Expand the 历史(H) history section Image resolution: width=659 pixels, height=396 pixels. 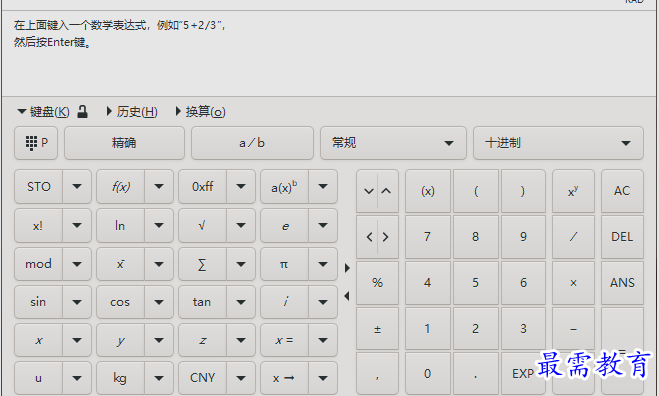click(x=132, y=112)
